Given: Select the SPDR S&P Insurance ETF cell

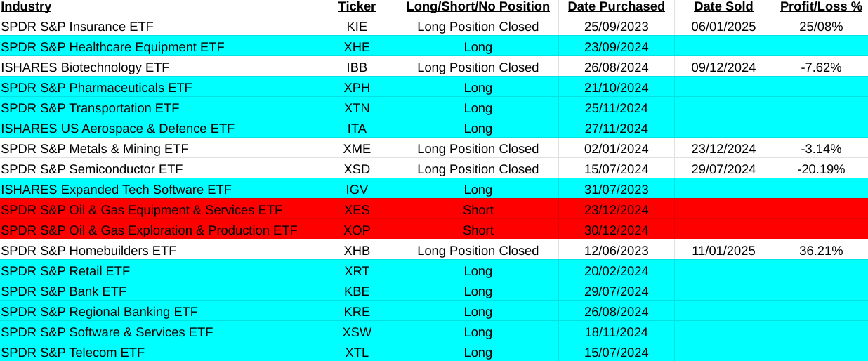Looking at the screenshot, I should 77,27.
